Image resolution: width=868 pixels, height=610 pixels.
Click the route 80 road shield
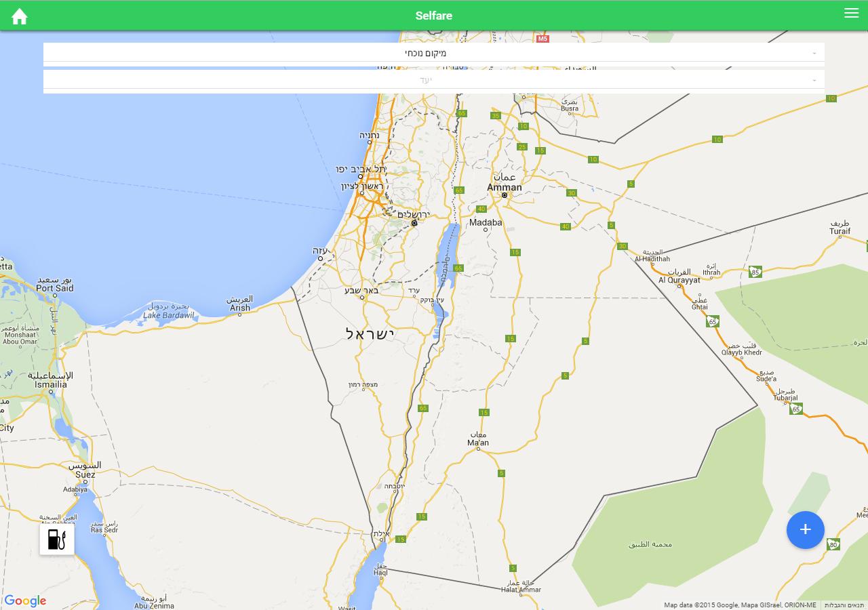click(833, 544)
